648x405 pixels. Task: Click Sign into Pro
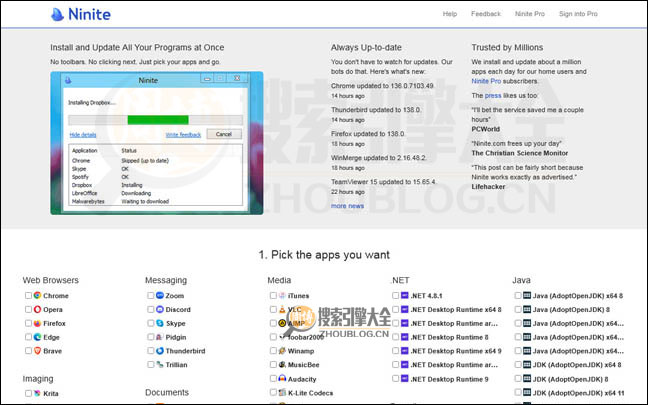[578, 14]
